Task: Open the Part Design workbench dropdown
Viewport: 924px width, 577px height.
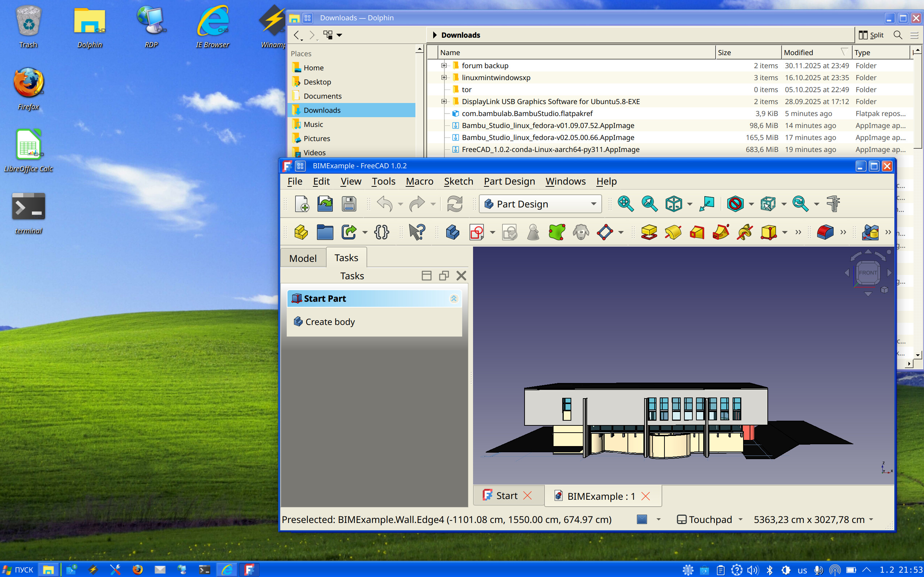Action: tap(540, 204)
